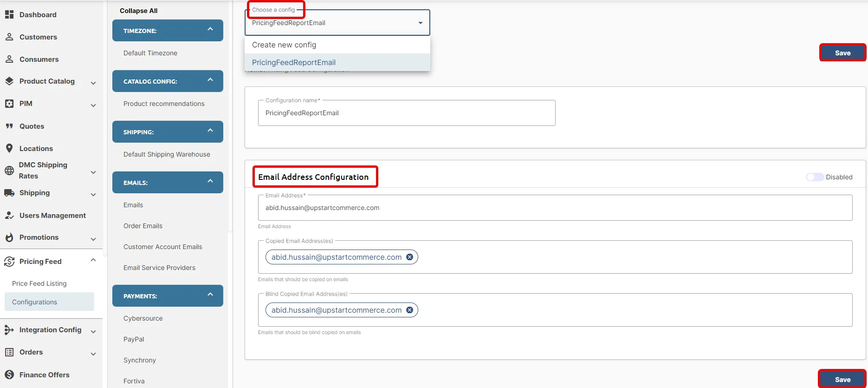This screenshot has width=868, height=388.
Task: Remove the copied email address chip
Action: pos(409,257)
